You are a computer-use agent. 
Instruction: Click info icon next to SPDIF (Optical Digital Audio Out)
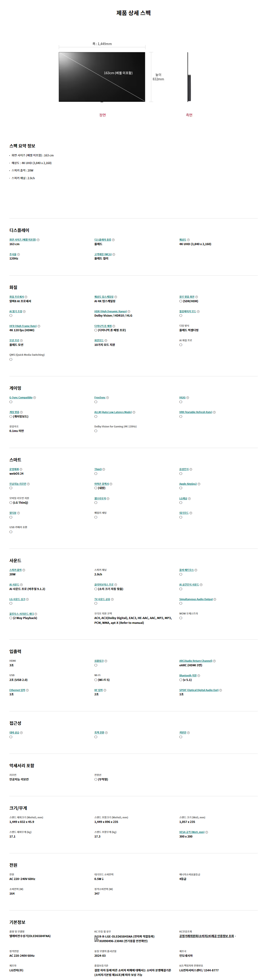221,690
